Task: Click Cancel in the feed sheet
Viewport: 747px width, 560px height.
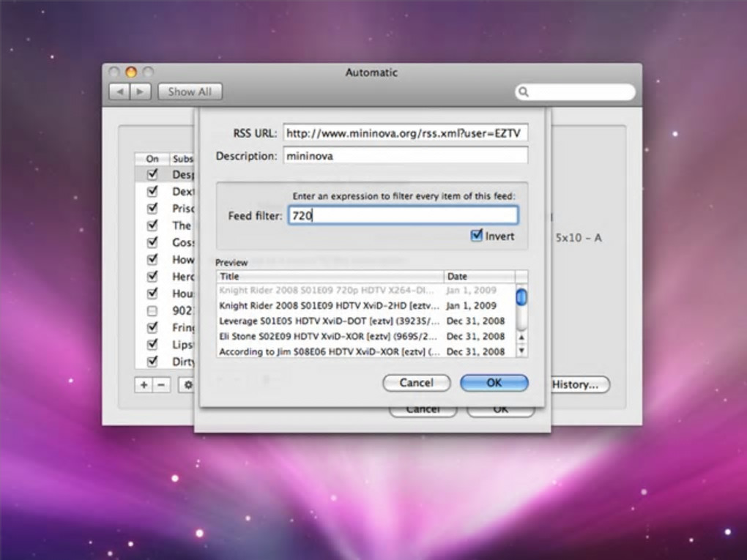Action: (417, 382)
